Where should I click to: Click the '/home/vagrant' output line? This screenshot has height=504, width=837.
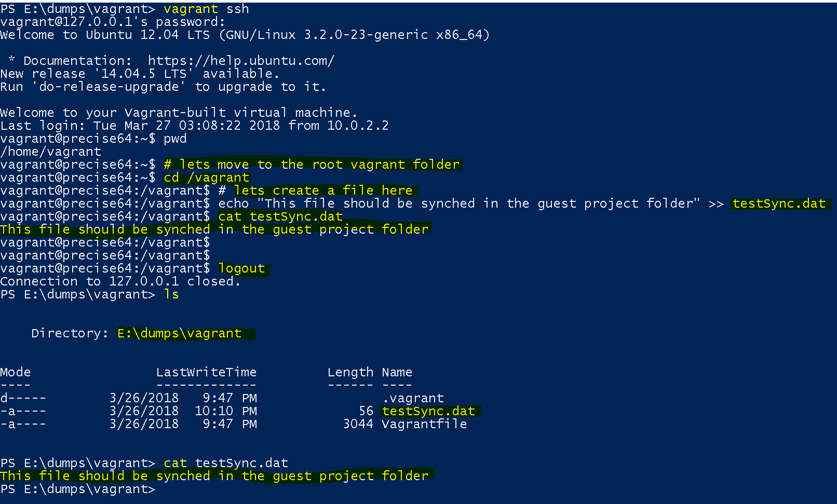click(51, 152)
